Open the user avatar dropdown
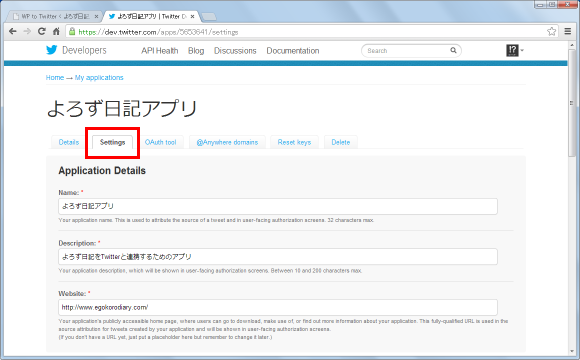Viewport: 580px width, 360px height. click(515, 50)
